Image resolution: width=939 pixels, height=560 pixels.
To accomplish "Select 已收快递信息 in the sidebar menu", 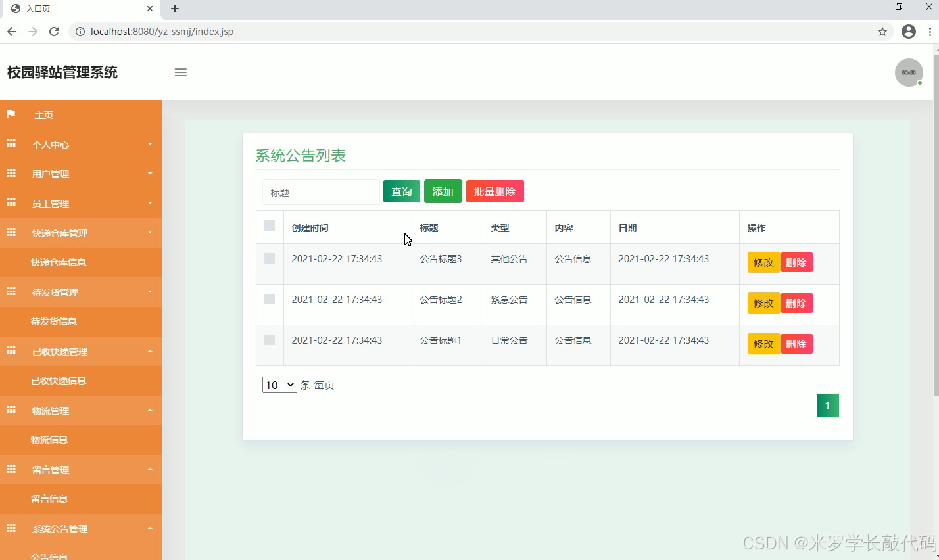I will [59, 381].
